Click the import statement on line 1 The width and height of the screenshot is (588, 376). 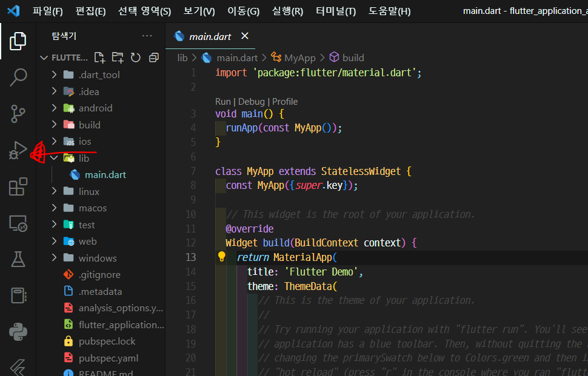click(318, 73)
